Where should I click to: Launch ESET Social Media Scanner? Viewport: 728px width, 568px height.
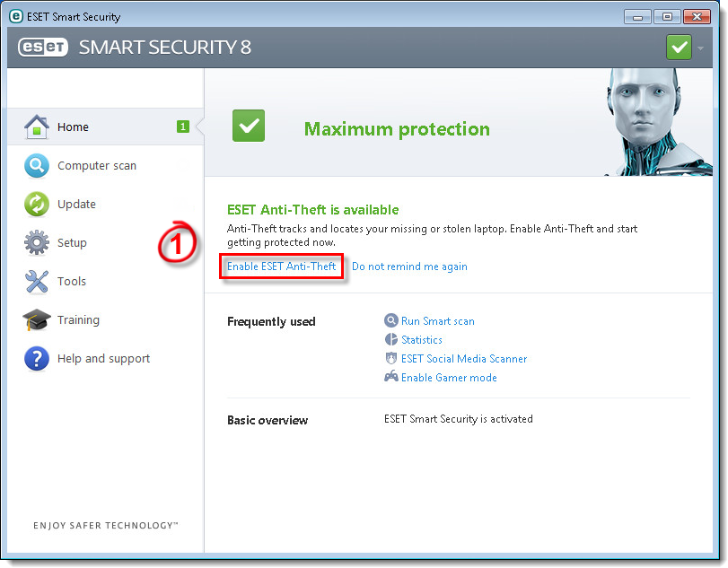tap(463, 359)
